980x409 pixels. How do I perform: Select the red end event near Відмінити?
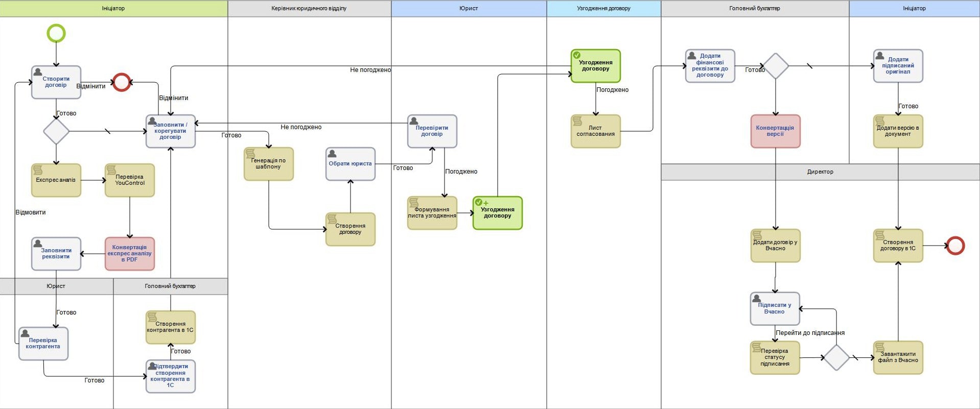point(122,82)
